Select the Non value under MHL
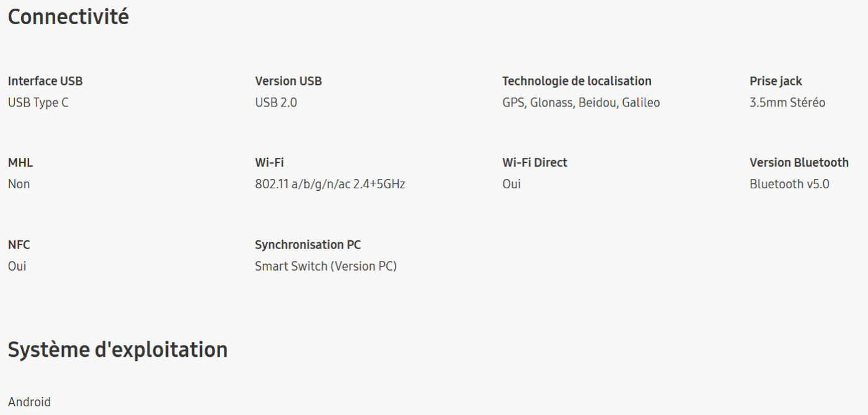The height and width of the screenshot is (415, 868). pos(19,185)
